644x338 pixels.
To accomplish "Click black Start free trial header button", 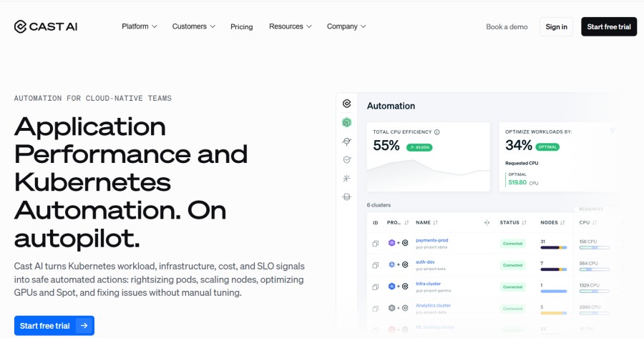I will coord(609,26).
